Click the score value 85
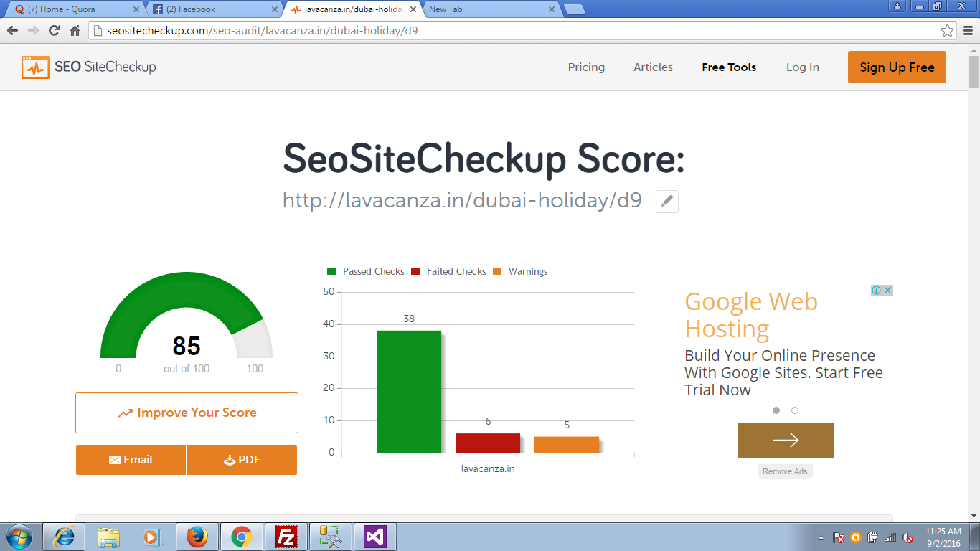Screen dimensions: 980x551 (x=187, y=347)
